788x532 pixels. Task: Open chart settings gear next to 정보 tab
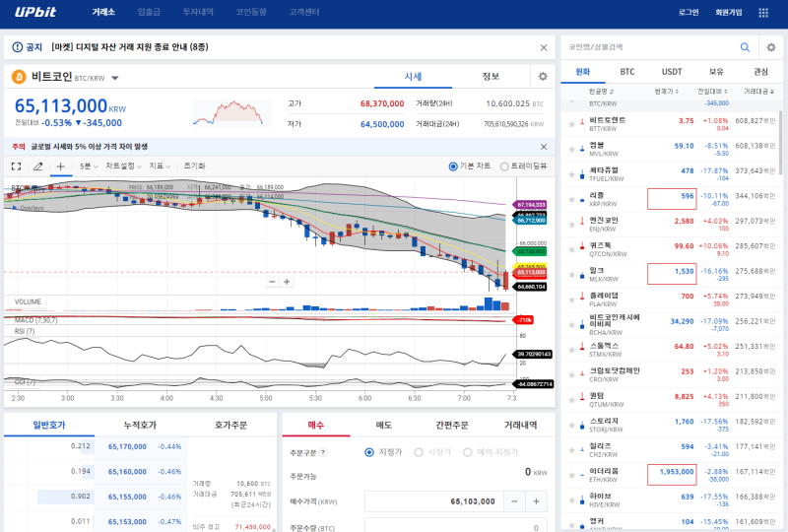click(x=543, y=77)
